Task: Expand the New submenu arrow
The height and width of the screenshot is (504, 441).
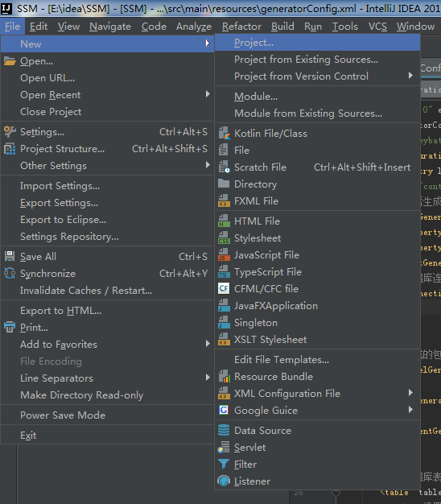Action: (208, 43)
